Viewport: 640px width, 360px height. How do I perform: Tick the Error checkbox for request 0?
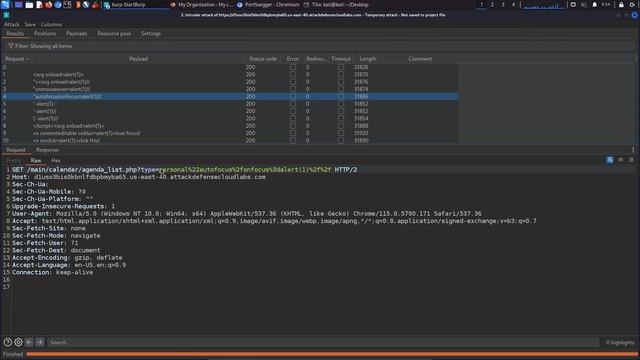(x=293, y=67)
